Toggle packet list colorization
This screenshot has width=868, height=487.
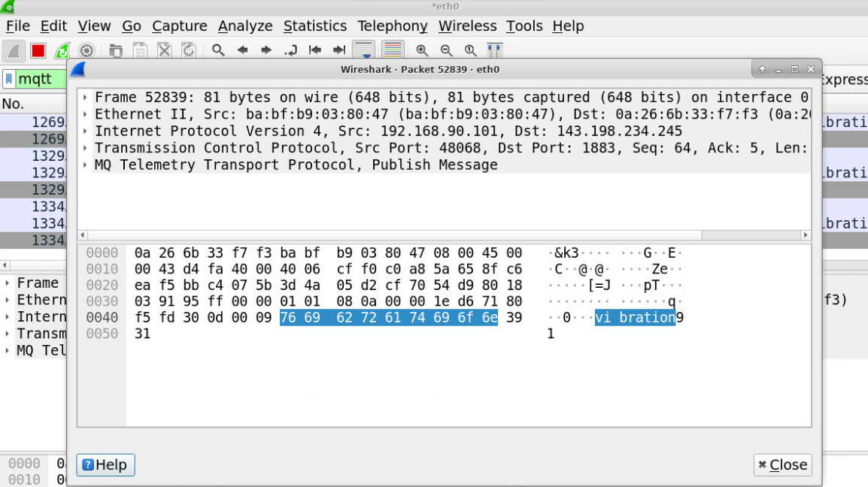click(393, 50)
